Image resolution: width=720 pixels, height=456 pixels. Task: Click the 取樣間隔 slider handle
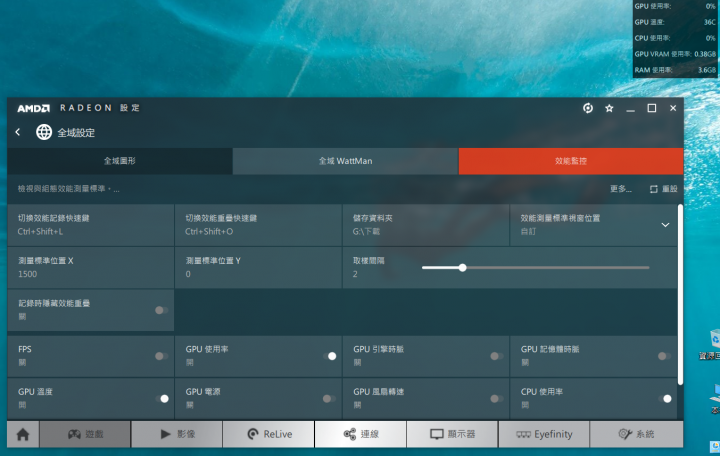[x=462, y=268]
